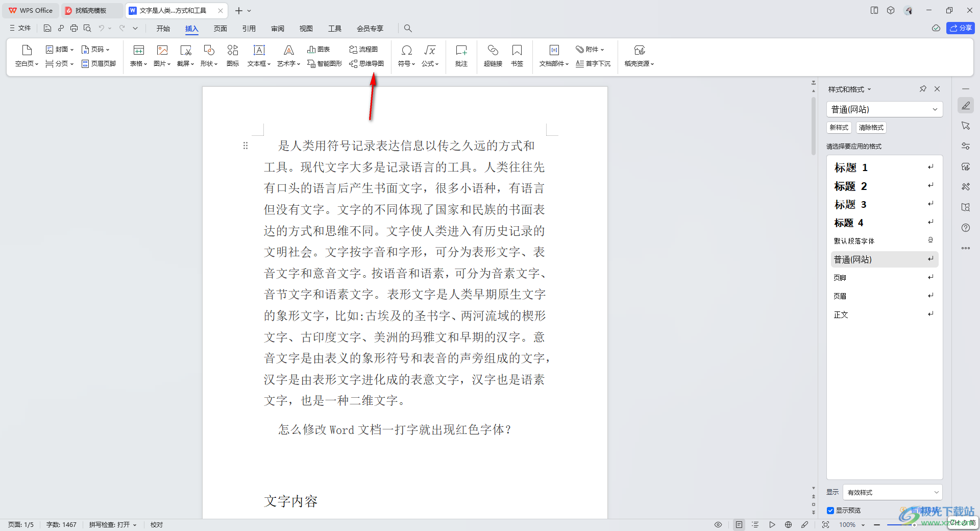
Task: Click the New Style (新样式) button
Action: click(x=839, y=128)
